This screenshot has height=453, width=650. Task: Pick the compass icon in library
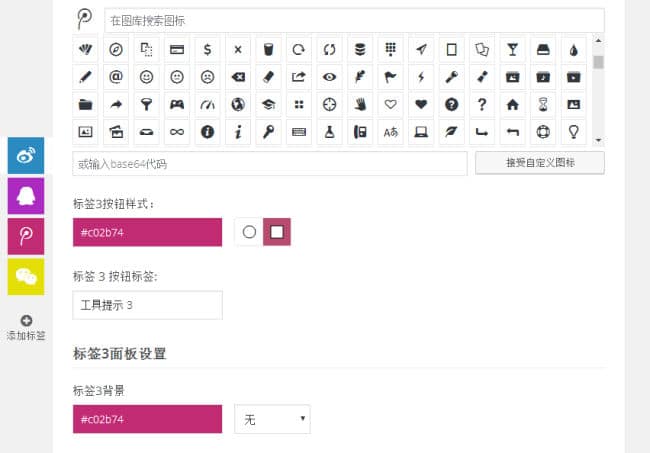click(116, 50)
